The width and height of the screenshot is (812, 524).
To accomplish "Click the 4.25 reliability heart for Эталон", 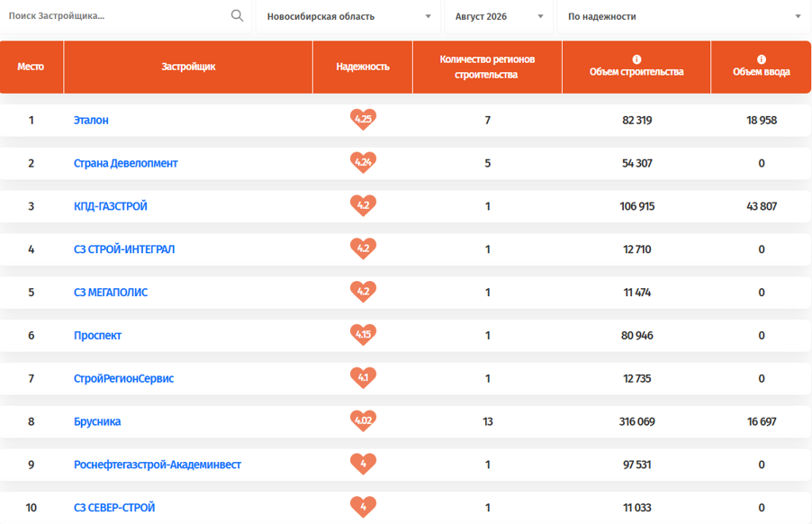I will point(363,120).
